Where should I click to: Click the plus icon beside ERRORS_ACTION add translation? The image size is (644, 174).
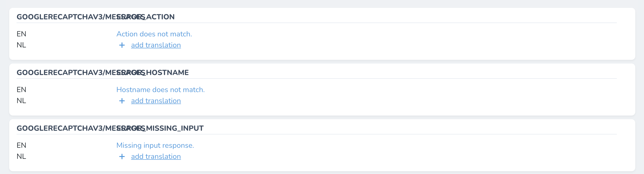(x=122, y=45)
